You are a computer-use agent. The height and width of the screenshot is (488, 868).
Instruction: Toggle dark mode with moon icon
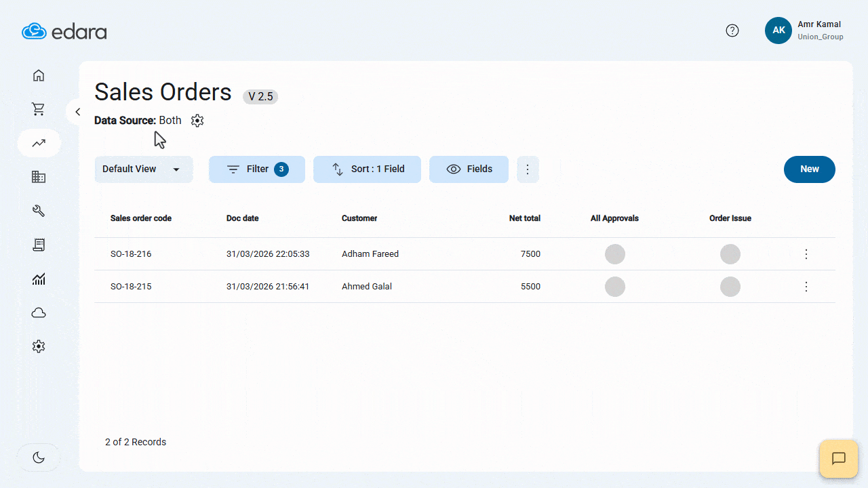tap(39, 457)
